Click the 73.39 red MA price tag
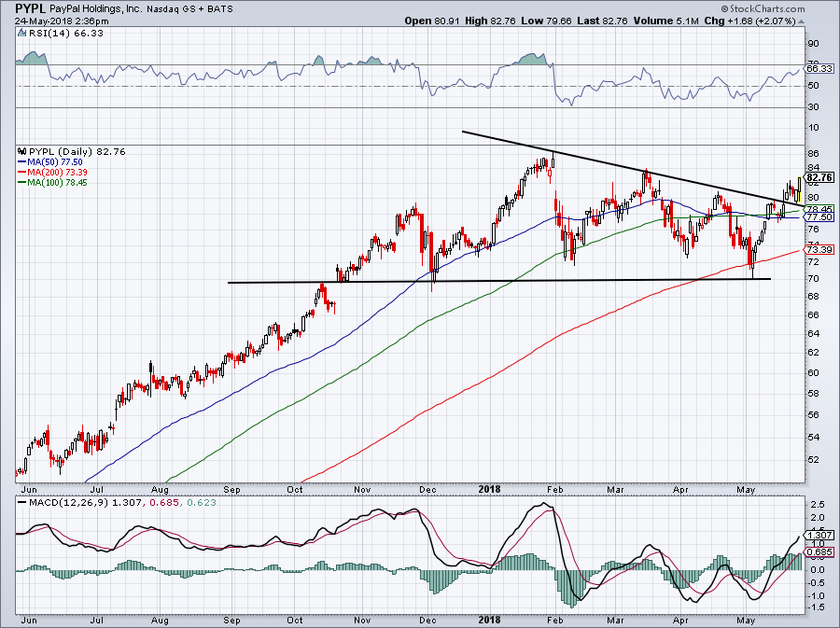 [x=819, y=249]
